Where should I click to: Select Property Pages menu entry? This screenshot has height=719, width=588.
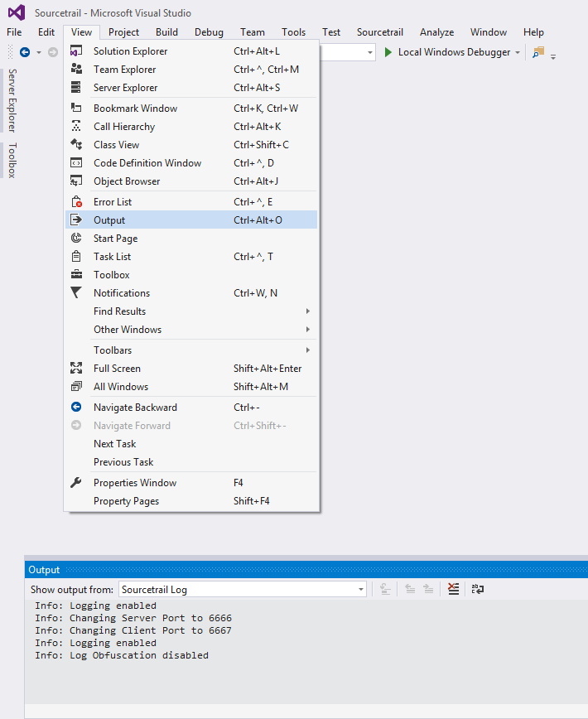click(191, 500)
